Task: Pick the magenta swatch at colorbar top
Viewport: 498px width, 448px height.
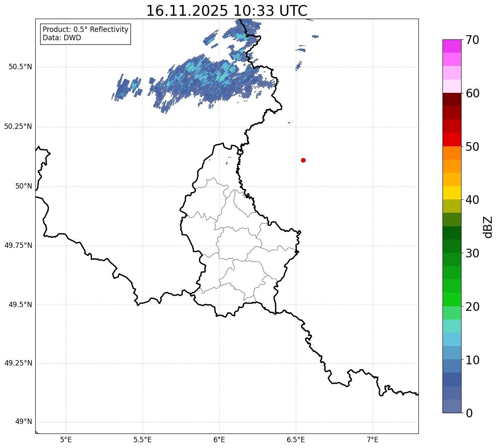Action: [x=452, y=46]
